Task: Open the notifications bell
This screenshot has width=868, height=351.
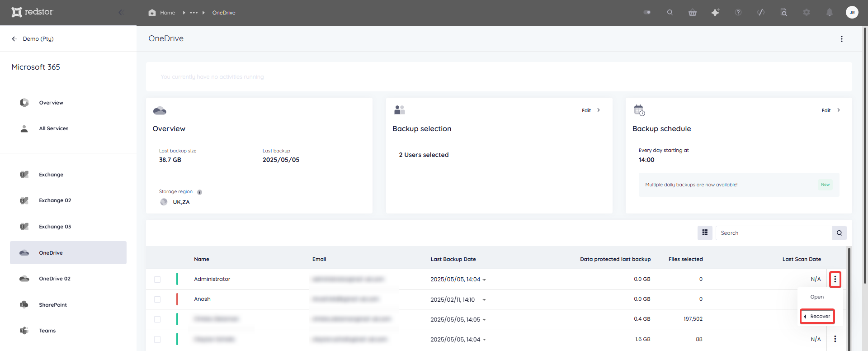Action: pyautogui.click(x=829, y=12)
